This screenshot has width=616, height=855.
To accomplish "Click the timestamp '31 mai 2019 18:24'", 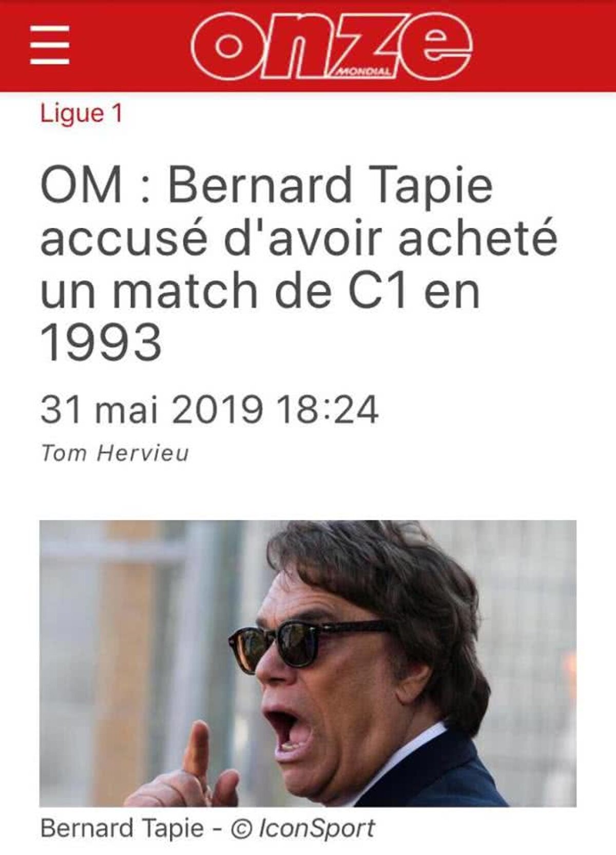I will pyautogui.click(x=210, y=408).
